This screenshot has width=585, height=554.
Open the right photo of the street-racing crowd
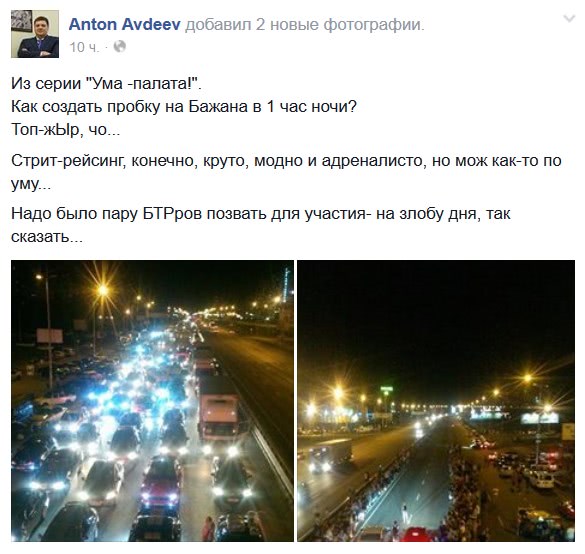click(436, 401)
